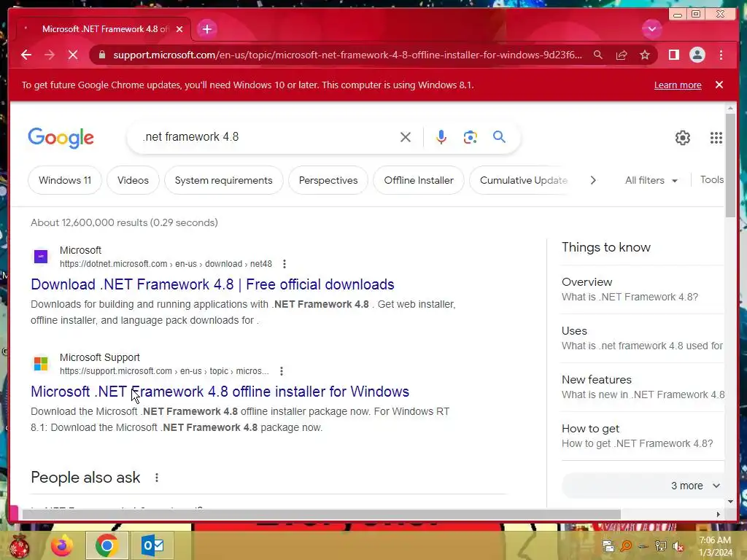
Task: Open Learn more link in warning bar
Action: point(678,85)
